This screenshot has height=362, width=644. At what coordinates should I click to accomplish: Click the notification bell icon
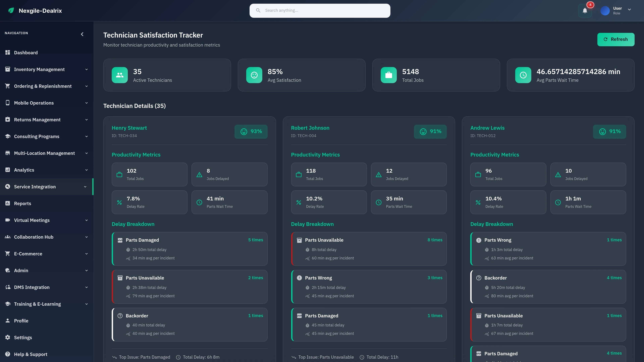(x=585, y=11)
